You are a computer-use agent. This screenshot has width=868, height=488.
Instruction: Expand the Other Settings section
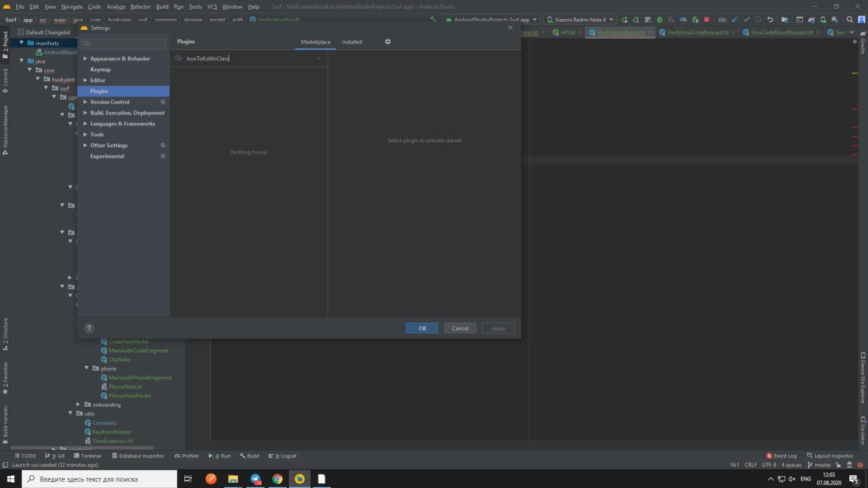[85, 146]
